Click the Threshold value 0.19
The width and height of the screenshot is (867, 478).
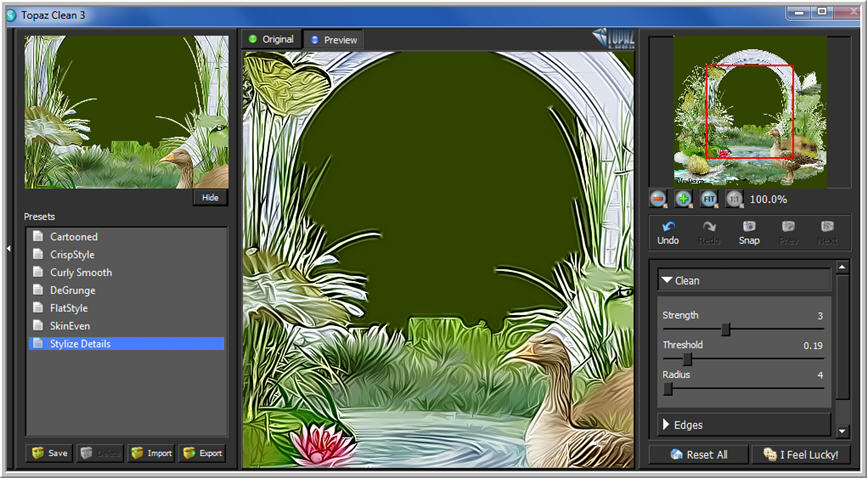tap(813, 346)
